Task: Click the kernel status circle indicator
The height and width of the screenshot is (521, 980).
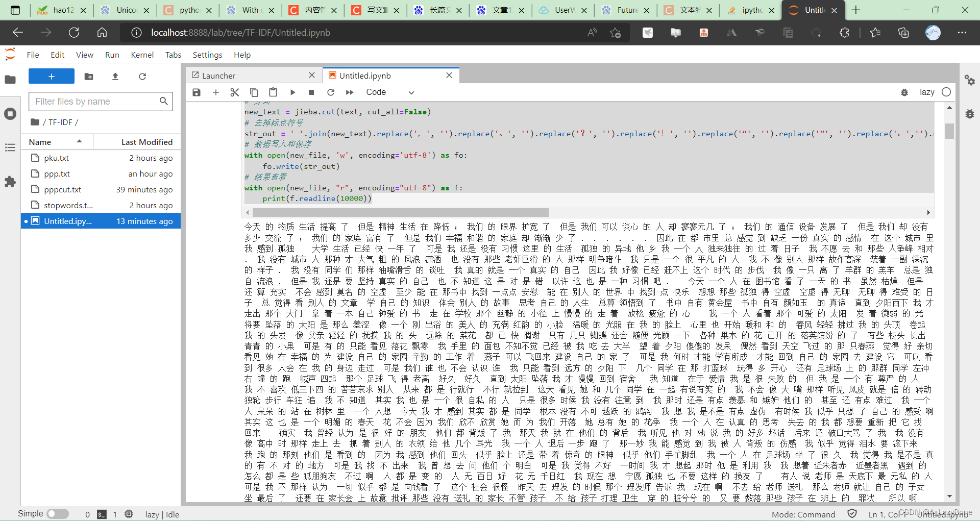Action: pyautogui.click(x=946, y=92)
